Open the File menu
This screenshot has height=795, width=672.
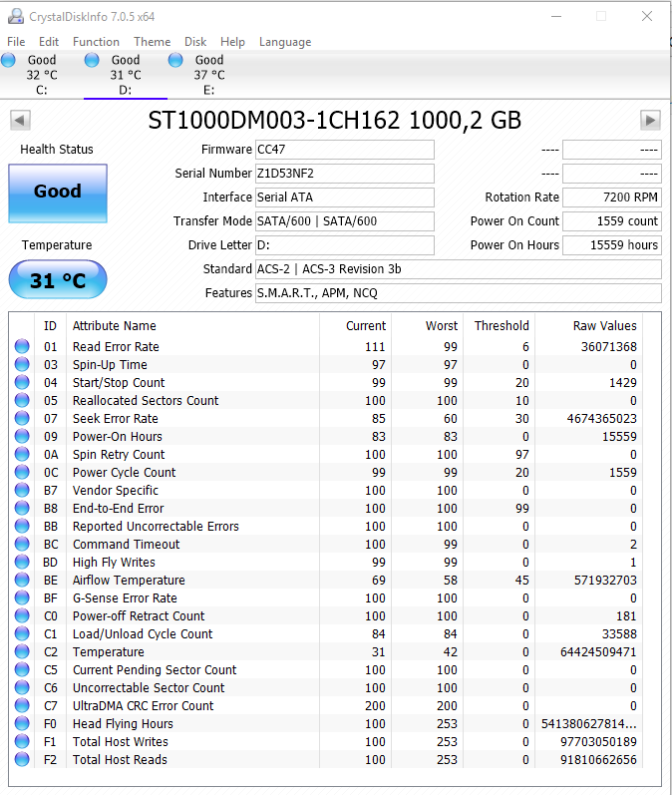pos(16,42)
